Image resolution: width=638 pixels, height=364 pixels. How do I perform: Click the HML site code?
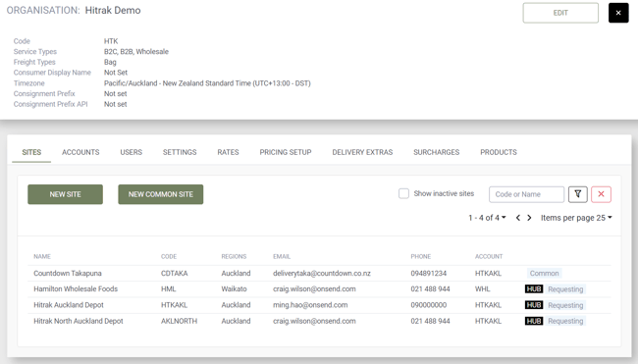coord(169,289)
